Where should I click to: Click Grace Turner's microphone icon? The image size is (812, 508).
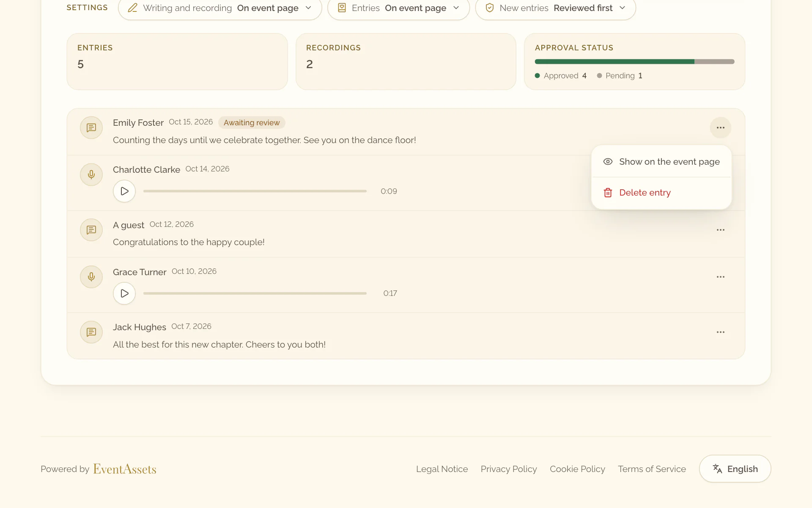(91, 277)
